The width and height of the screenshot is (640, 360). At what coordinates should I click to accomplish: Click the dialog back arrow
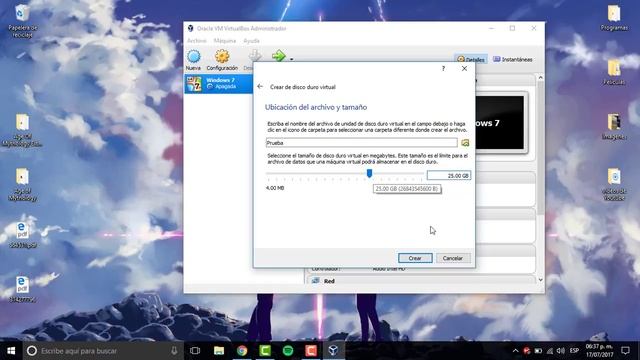pos(260,87)
